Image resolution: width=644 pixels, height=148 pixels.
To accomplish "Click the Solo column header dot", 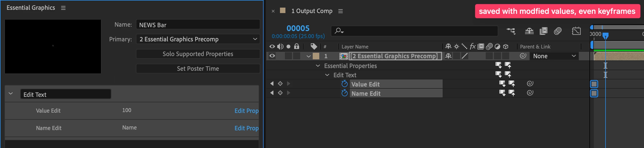I will 288,47.
